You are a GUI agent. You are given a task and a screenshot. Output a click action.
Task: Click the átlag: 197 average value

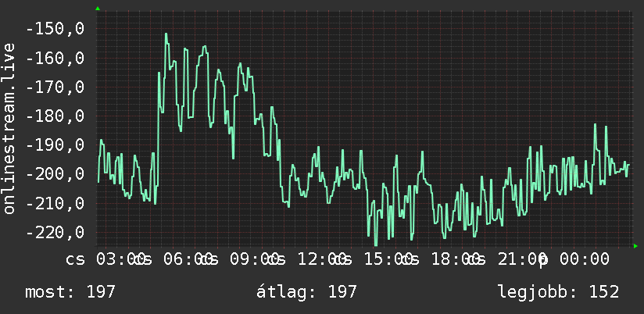[x=306, y=292]
